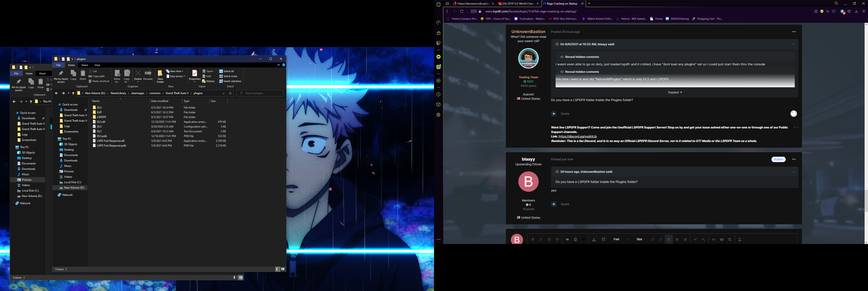Viewport: 868px width, 291px height.
Task: Reveal hidden contents in blaayy's quote
Action: [x=582, y=57]
